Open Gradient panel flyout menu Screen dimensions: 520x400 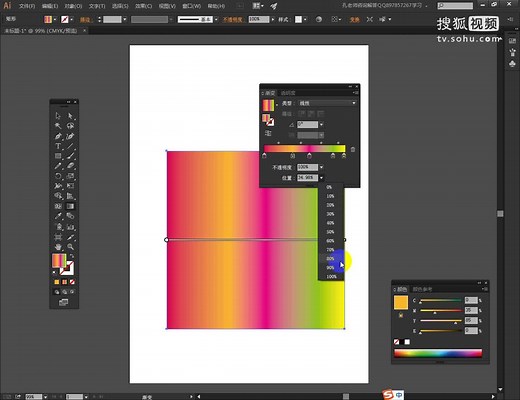click(x=356, y=93)
